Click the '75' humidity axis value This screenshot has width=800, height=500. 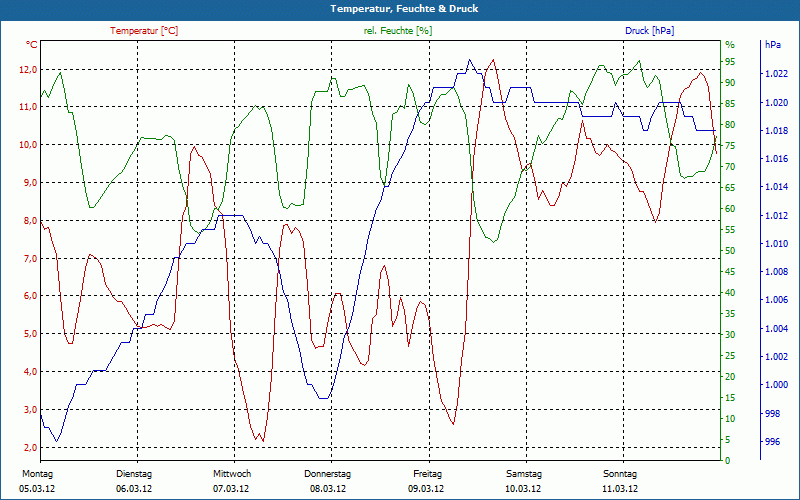tap(730, 145)
